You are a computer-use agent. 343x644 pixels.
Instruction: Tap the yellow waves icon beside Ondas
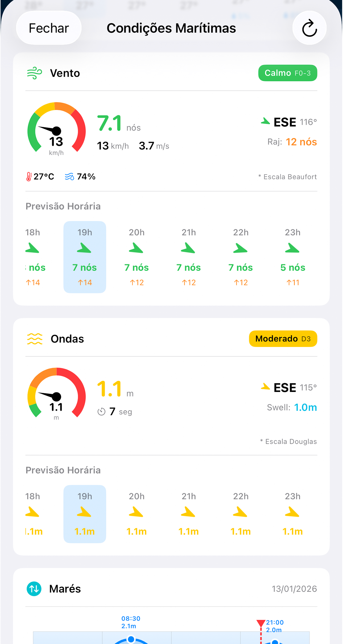click(35, 339)
